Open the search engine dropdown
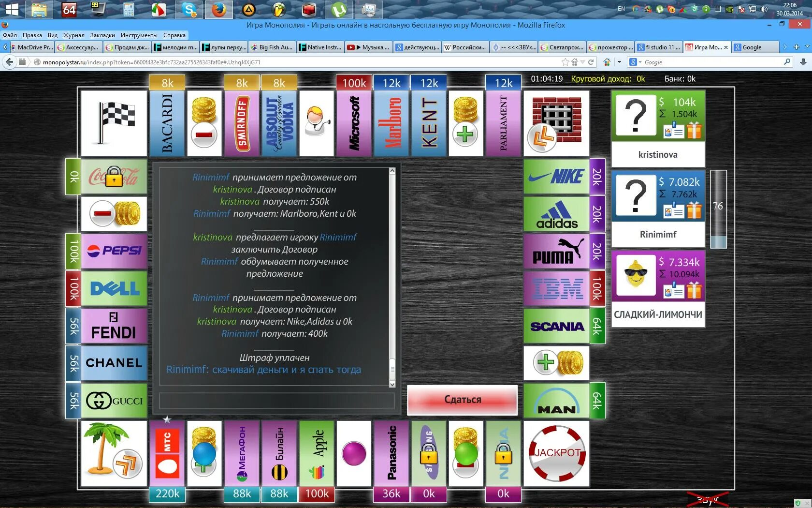 click(635, 62)
